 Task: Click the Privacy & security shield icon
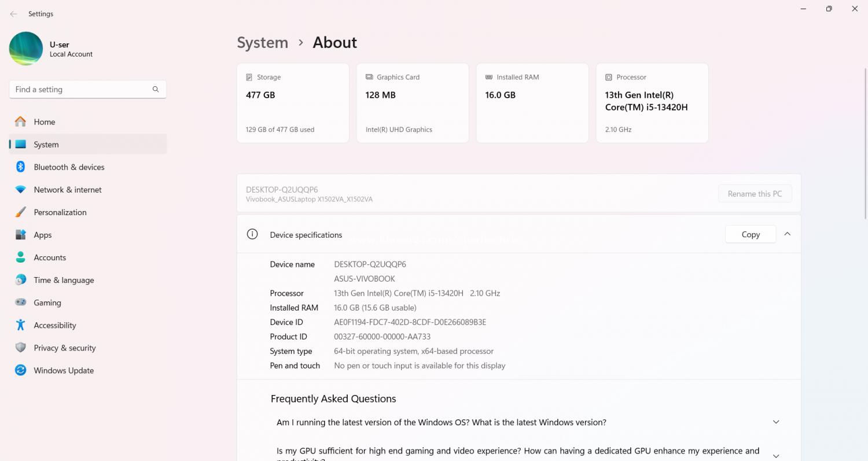pyautogui.click(x=21, y=348)
